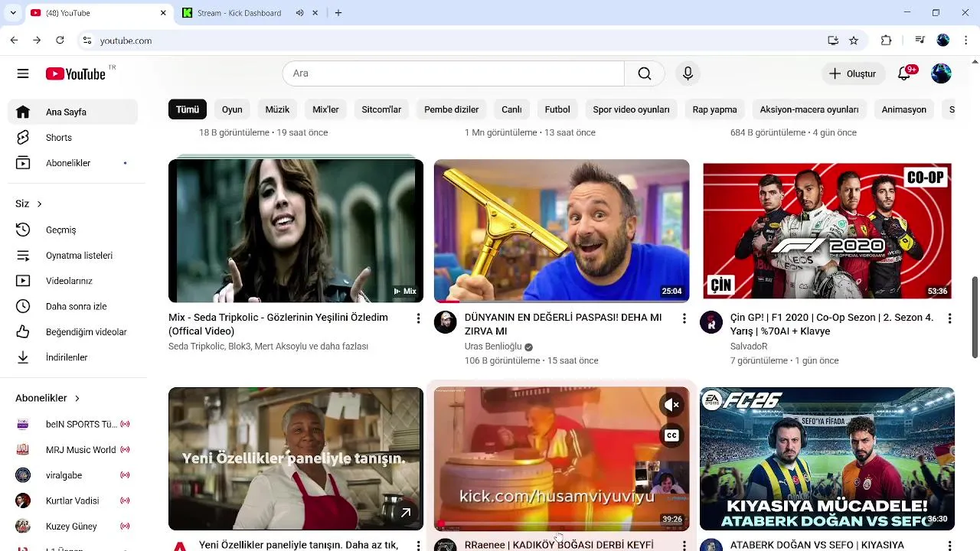This screenshot has width=980, height=551.
Task: Open Seda Tripkolic mix thumbnail
Action: tap(296, 230)
